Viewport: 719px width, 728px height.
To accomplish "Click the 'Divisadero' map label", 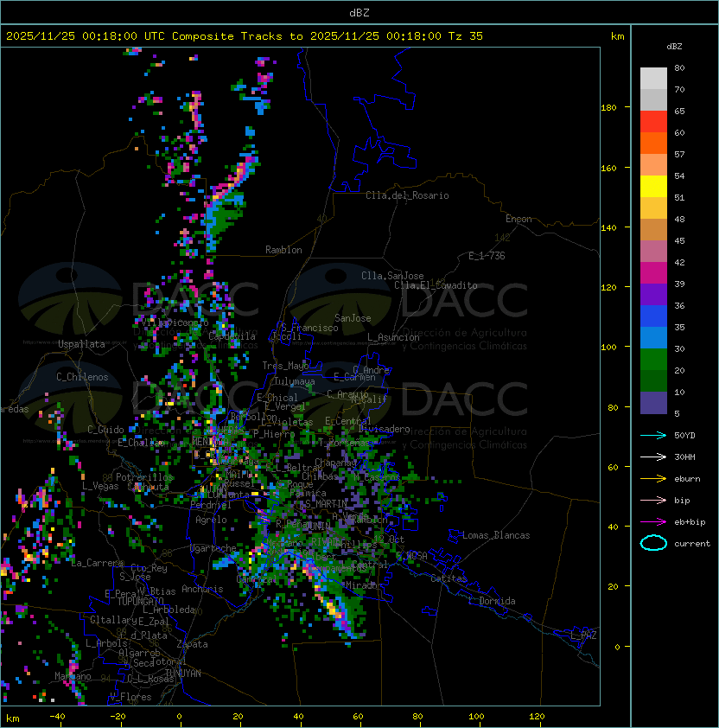I will coord(385,429).
